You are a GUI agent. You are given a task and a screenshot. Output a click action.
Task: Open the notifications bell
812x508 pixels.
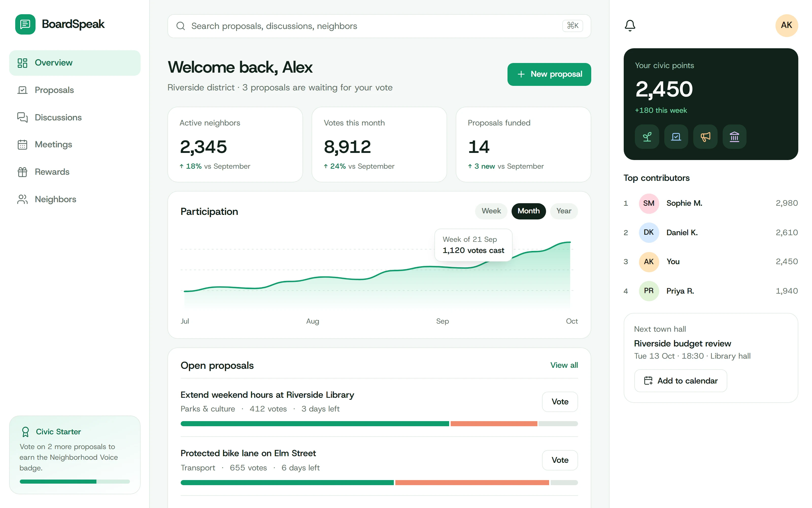click(630, 25)
